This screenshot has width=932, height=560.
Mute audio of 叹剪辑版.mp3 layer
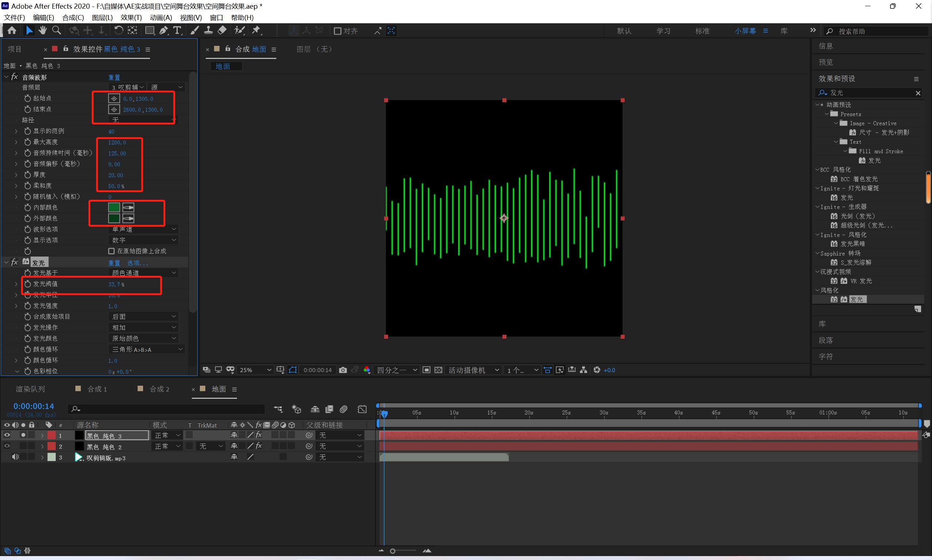15,457
